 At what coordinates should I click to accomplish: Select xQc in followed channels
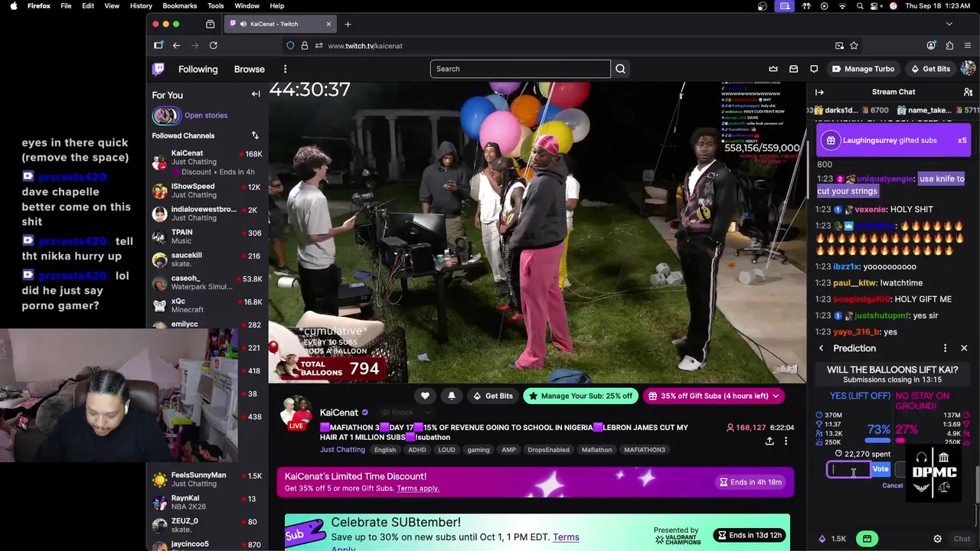click(x=207, y=305)
